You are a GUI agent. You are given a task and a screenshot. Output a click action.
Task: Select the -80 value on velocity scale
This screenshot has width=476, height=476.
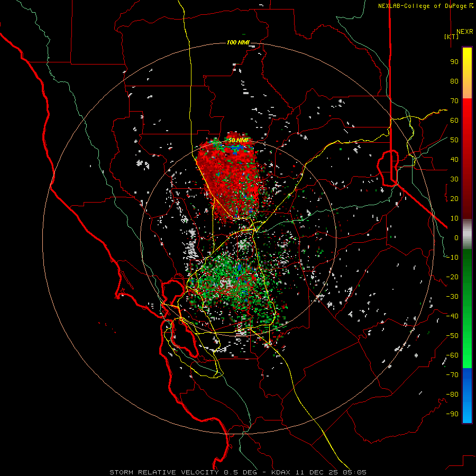point(452,395)
